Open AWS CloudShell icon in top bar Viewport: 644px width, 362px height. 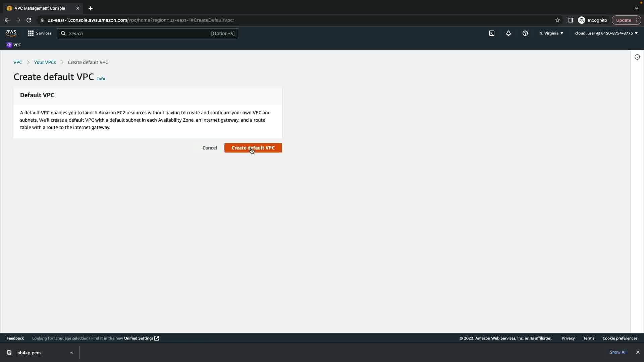[492, 33]
